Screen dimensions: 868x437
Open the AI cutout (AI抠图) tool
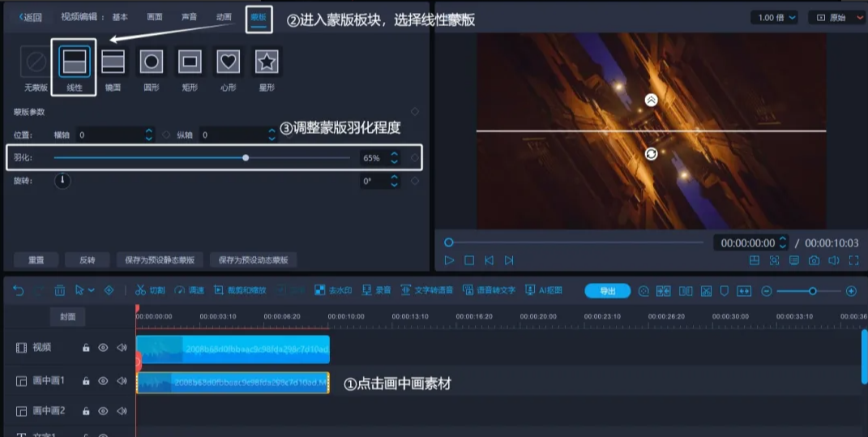pyautogui.click(x=544, y=290)
